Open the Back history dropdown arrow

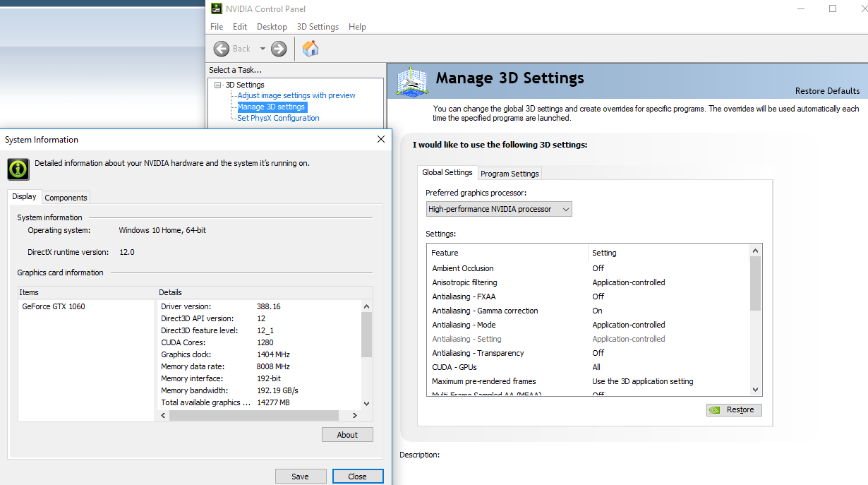click(263, 49)
